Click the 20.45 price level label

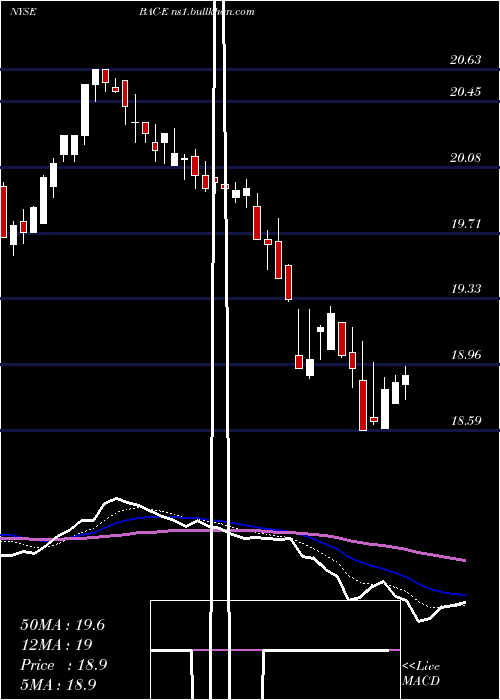click(x=466, y=92)
